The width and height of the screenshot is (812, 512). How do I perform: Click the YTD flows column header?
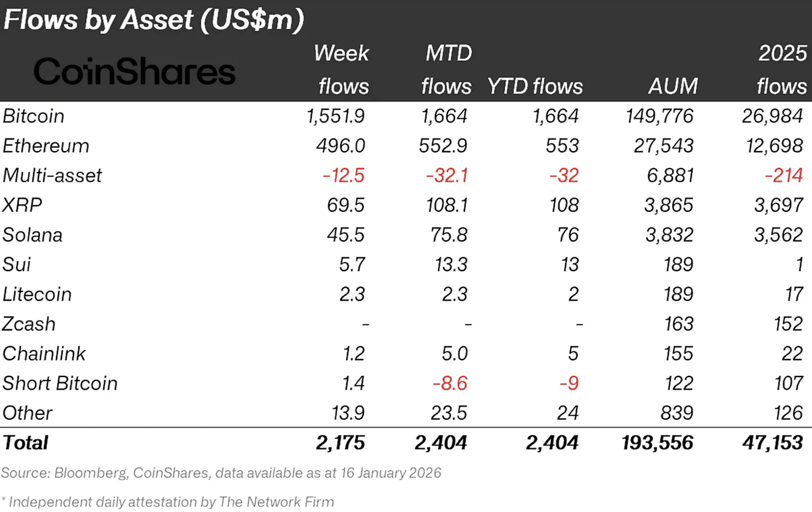[535, 86]
